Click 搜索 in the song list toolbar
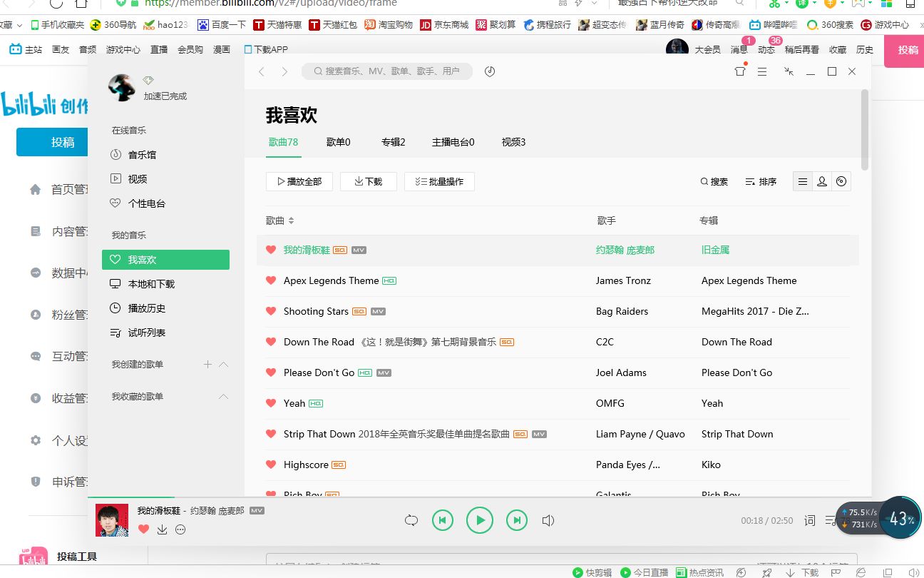The height and width of the screenshot is (578, 924). tap(714, 181)
